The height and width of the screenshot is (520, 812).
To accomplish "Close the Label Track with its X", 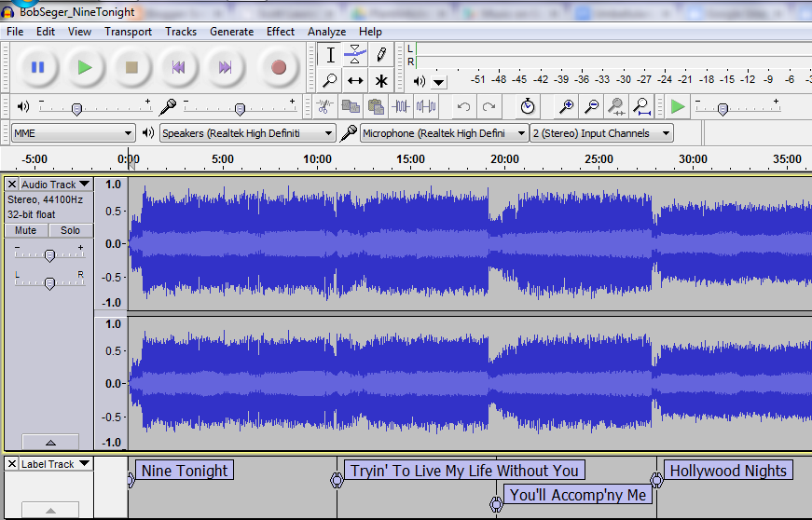I will 12,464.
